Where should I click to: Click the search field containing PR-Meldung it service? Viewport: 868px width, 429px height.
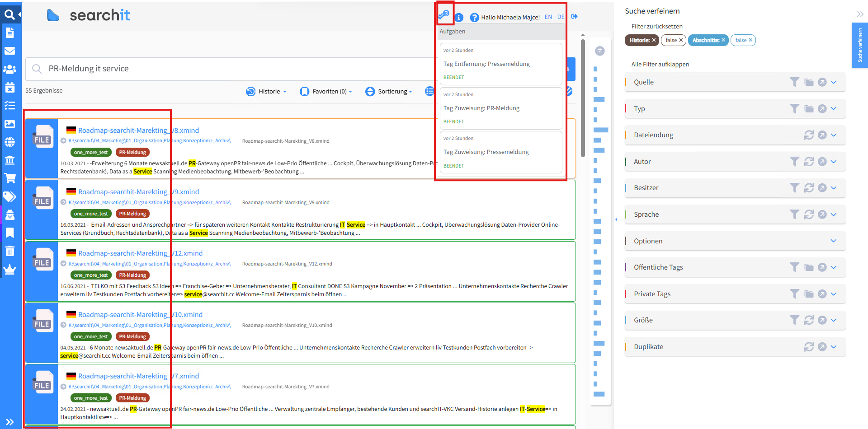click(226, 69)
